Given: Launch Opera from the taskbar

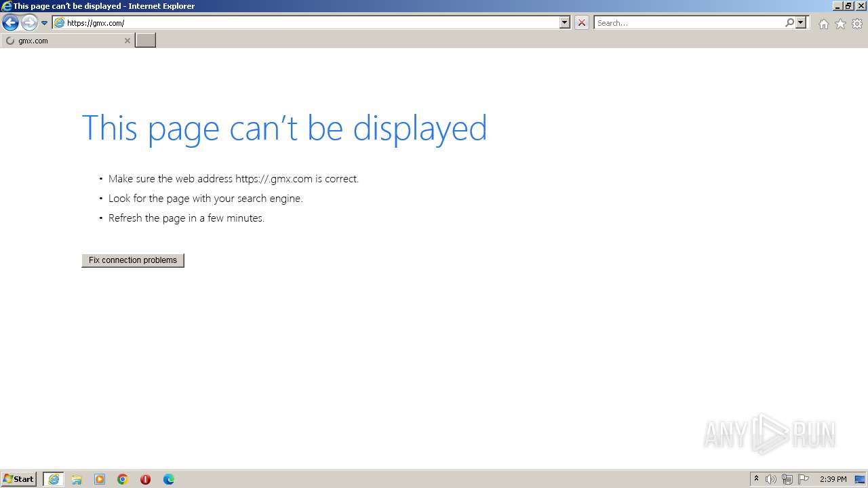Looking at the screenshot, I should [x=145, y=479].
